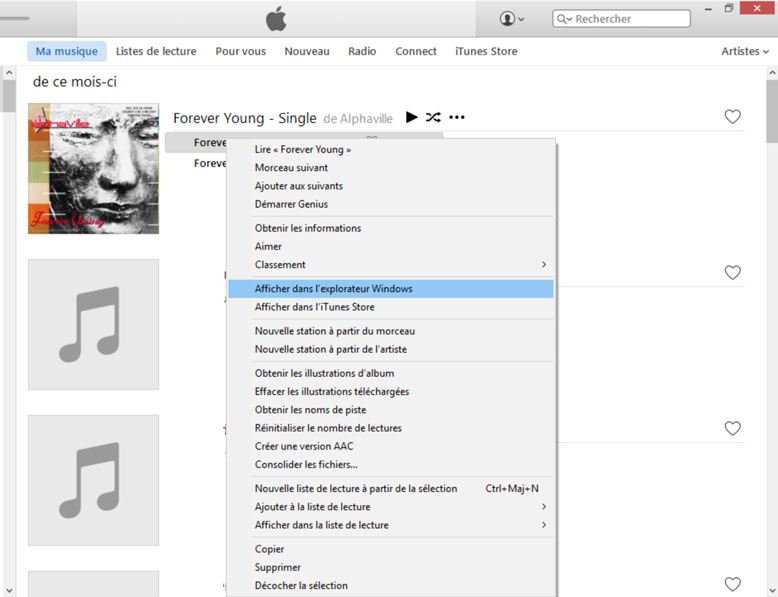
Task: Click the right scrollbar down arrow
Action: 772,591
